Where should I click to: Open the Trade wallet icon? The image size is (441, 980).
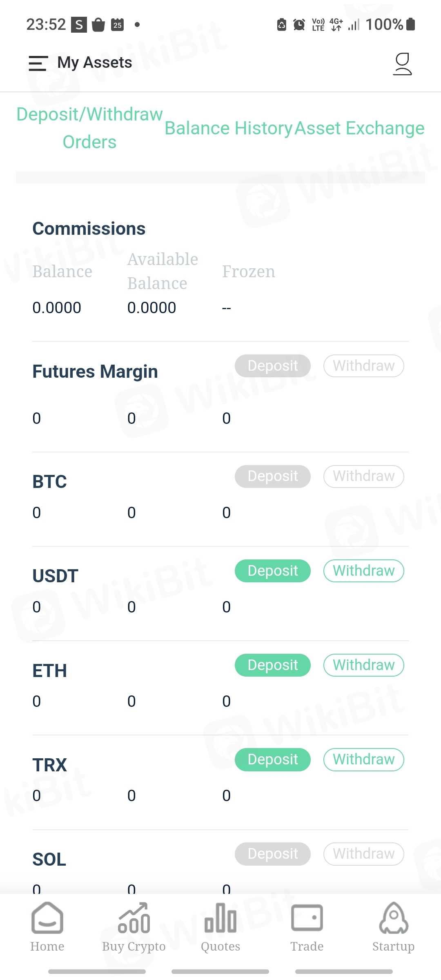coord(307,919)
